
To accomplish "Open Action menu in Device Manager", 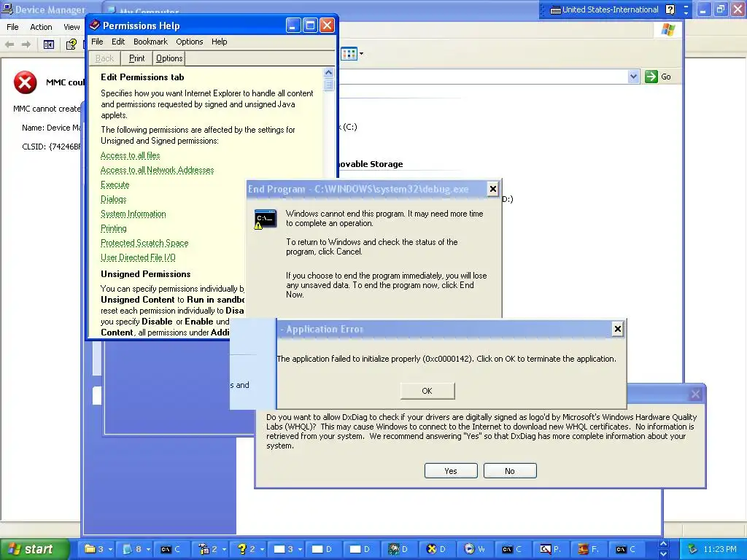I will coord(41,27).
